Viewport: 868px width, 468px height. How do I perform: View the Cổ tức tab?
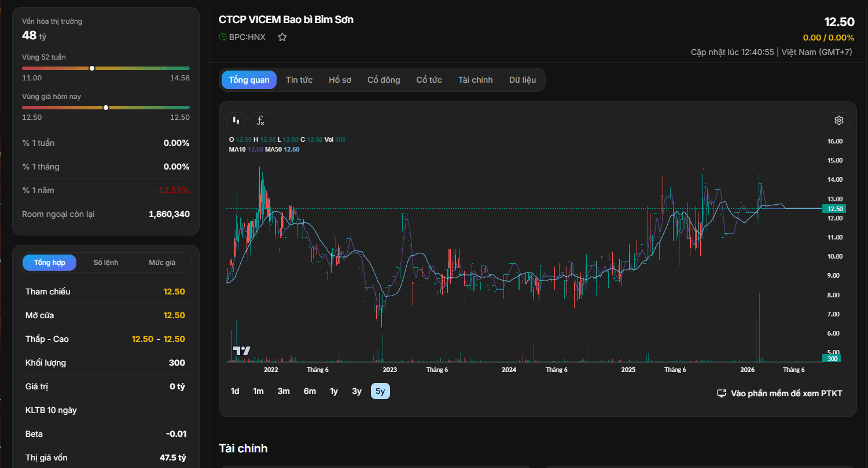[x=429, y=80]
